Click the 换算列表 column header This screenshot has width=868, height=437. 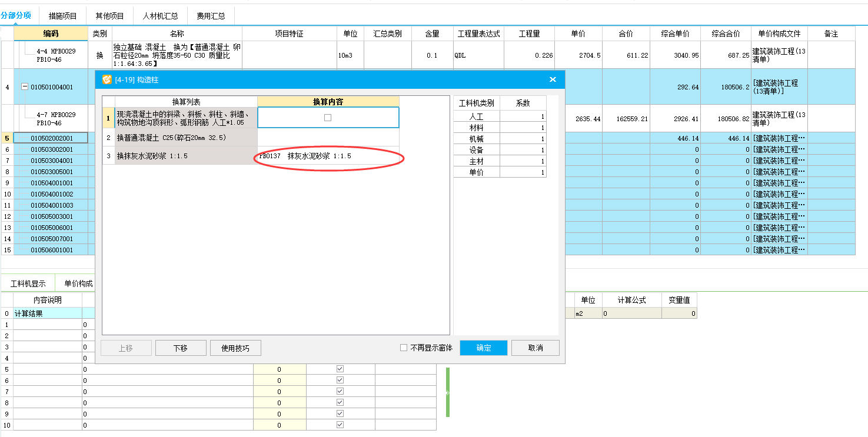click(186, 102)
